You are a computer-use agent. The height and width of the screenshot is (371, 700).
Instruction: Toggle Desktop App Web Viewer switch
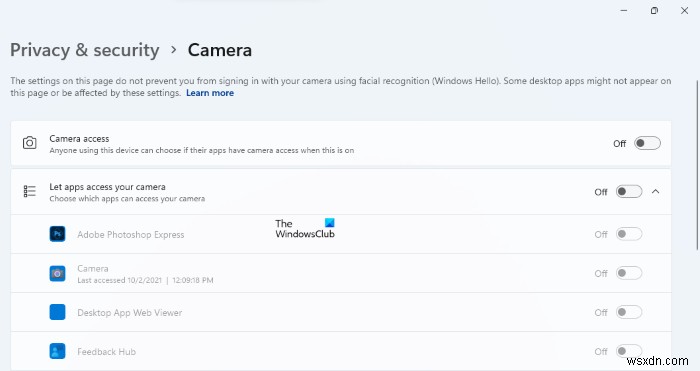pyautogui.click(x=629, y=312)
